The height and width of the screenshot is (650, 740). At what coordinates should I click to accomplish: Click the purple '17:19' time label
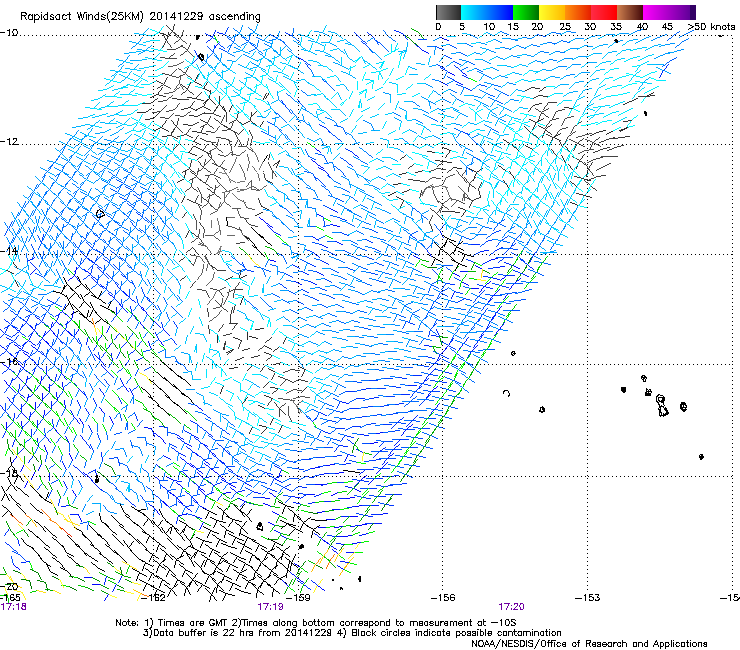click(x=270, y=607)
